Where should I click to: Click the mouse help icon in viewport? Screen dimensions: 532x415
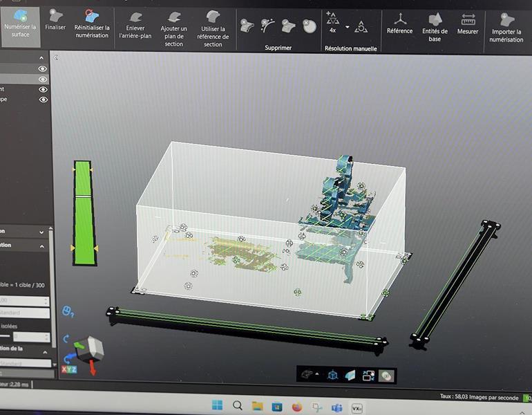click(x=68, y=311)
